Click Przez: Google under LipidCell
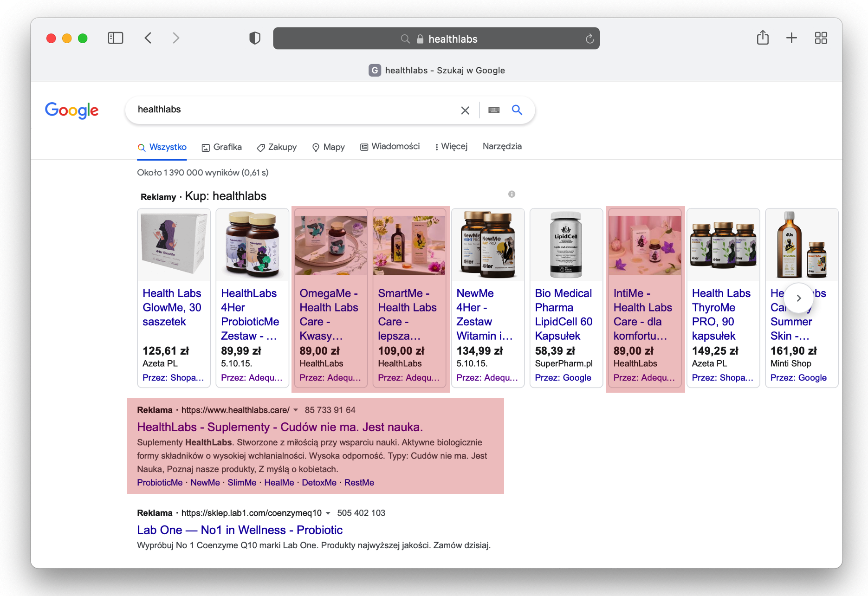The height and width of the screenshot is (596, 868). [563, 378]
